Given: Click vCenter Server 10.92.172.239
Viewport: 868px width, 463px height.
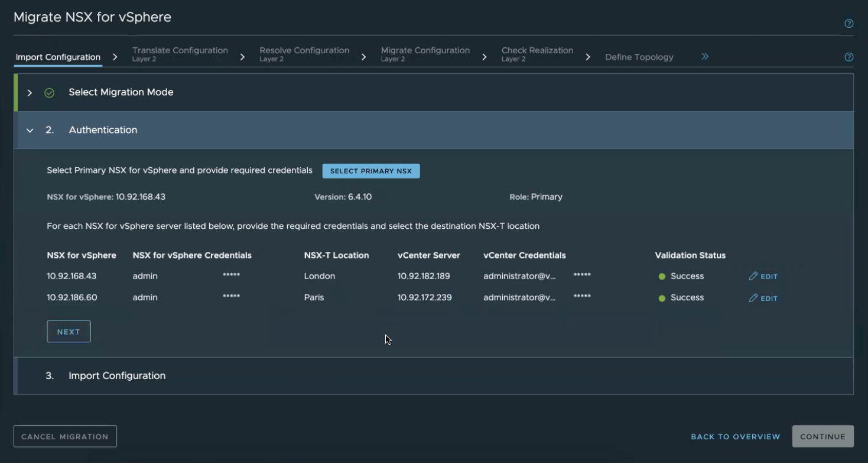Looking at the screenshot, I should [x=425, y=297].
